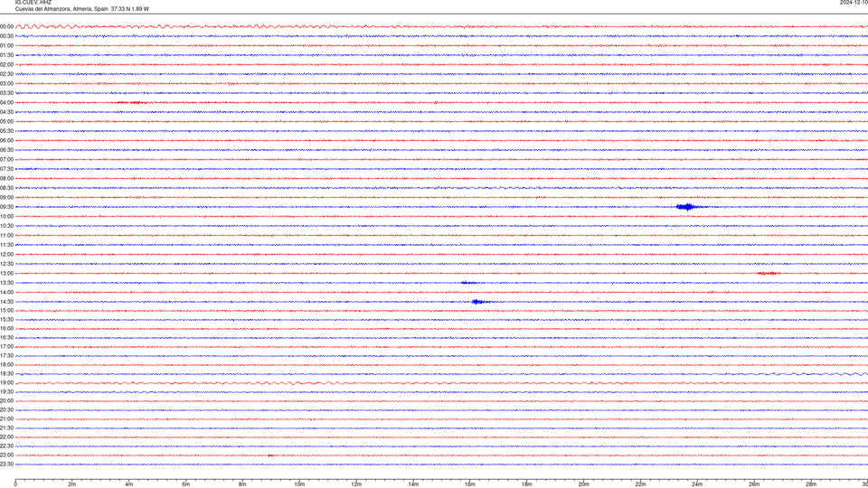Select the 11:30 trace time label
Viewport: 868px width, 488px height.
coord(6,245)
